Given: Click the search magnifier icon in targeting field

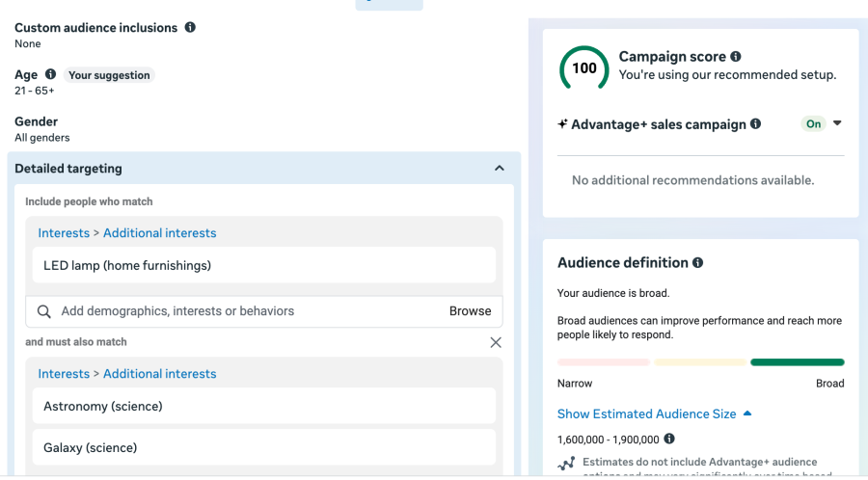Looking at the screenshot, I should (x=43, y=311).
